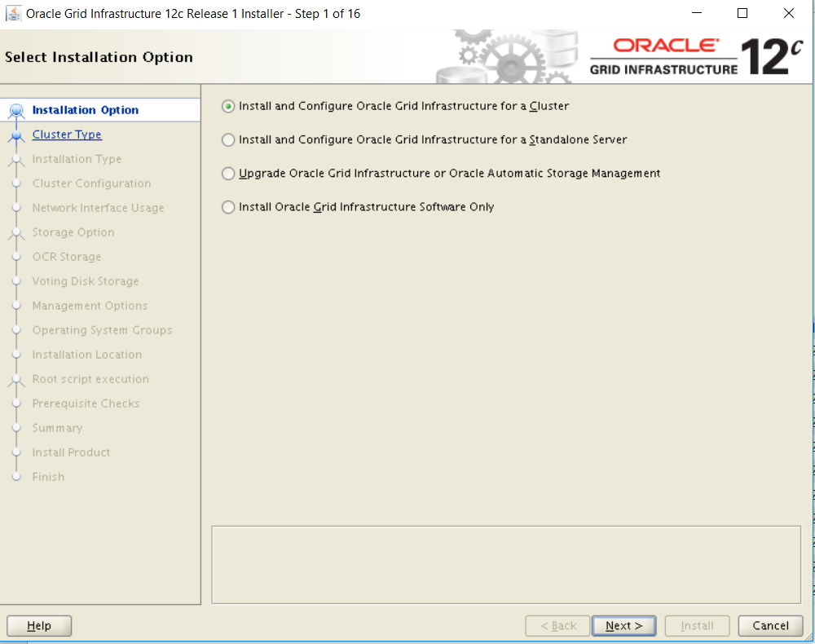Screen dimensions: 815x644
Task: Select Upgrade Oracle Grid Infrastructure or ASM option
Action: [441, 174]
